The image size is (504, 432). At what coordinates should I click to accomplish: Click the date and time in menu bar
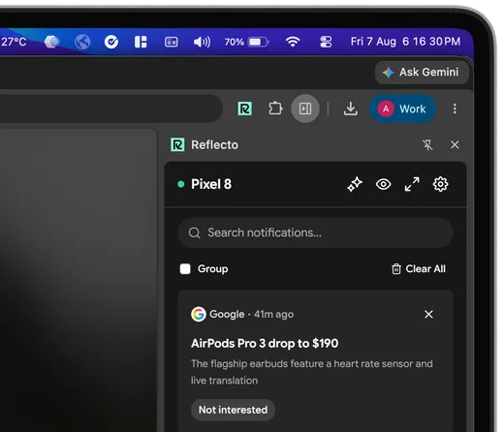[405, 42]
